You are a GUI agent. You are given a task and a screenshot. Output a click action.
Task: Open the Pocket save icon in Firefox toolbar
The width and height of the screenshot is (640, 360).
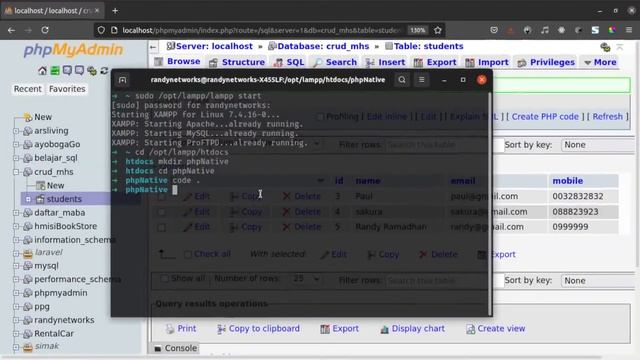pos(494,30)
